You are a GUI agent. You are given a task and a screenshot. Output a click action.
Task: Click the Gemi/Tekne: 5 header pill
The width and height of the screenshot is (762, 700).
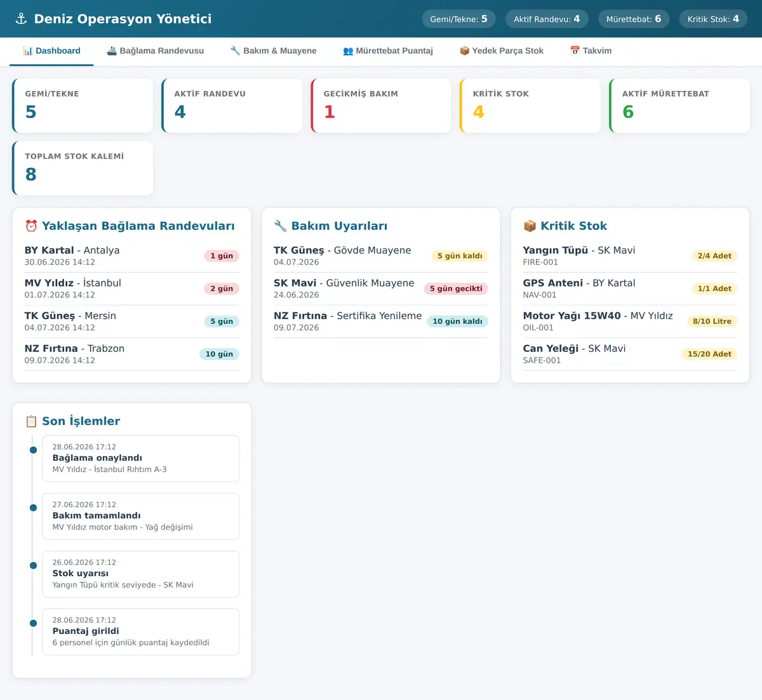pyautogui.click(x=459, y=19)
